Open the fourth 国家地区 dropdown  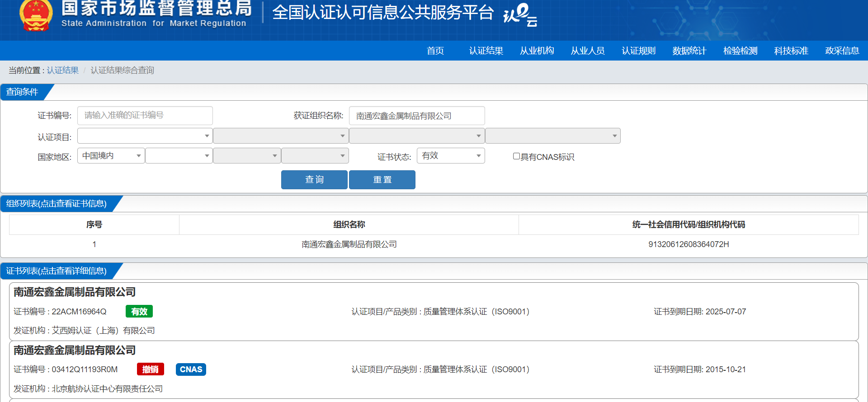pos(315,156)
